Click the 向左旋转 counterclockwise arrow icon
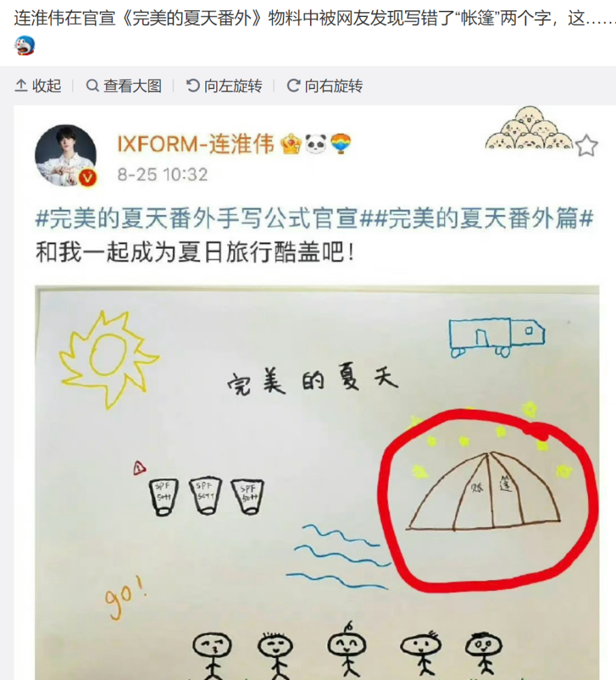616x680 pixels. click(193, 86)
